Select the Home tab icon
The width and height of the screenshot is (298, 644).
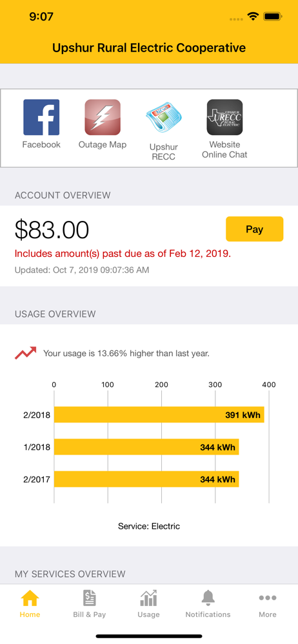tap(30, 598)
